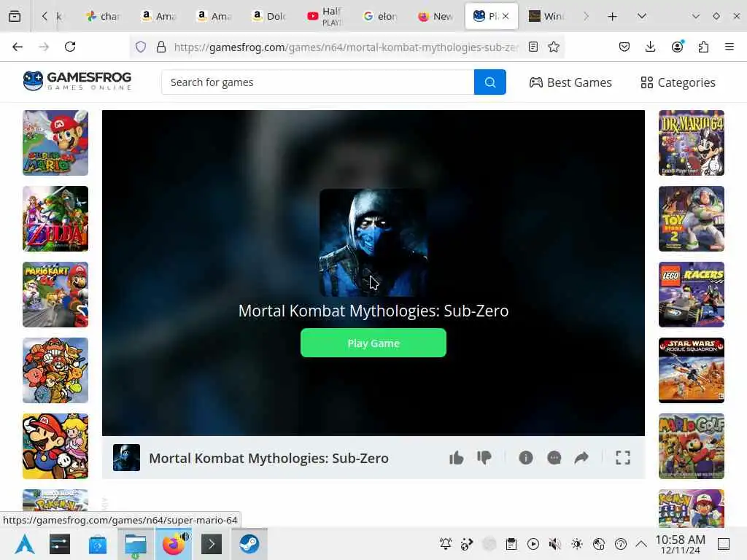Open Firefox View icon in tab bar
Screen dimensions: 747x560
pos(15,16)
